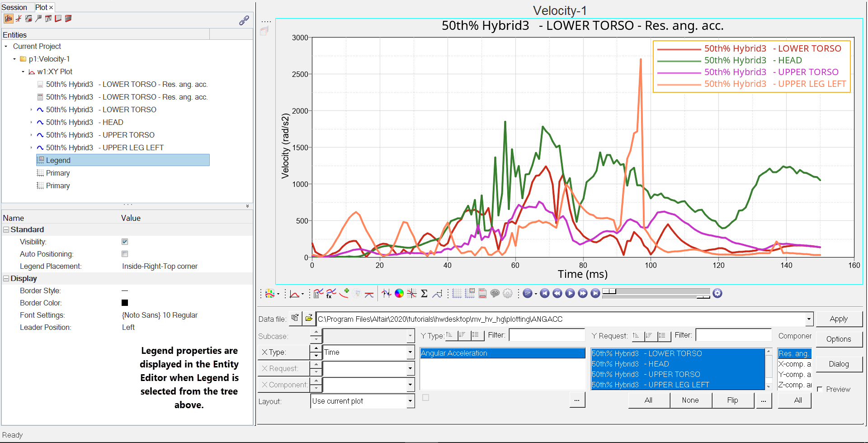Click the animation settings gear icon
Image resolution: width=868 pixels, height=443 pixels.
tap(717, 294)
